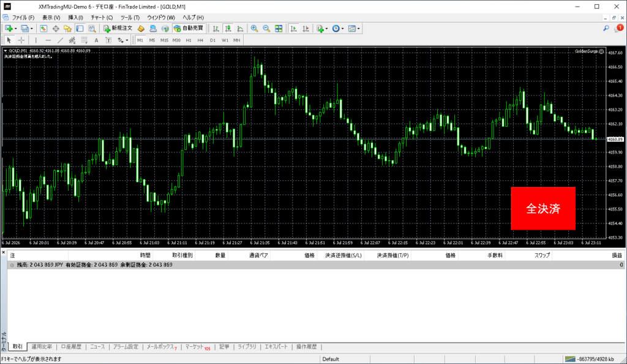Screen dimensions: 627x364
Task: Select M15 timeframe
Action: [x=164, y=40]
